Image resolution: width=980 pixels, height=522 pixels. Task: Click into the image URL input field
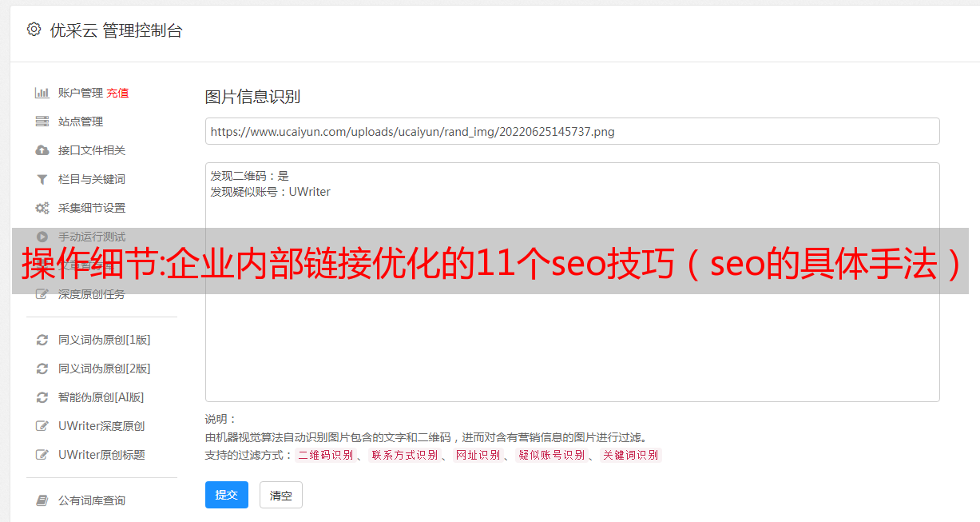[572, 131]
